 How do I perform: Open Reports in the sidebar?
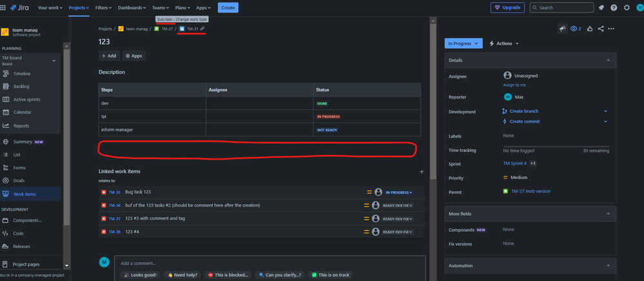coord(21,126)
